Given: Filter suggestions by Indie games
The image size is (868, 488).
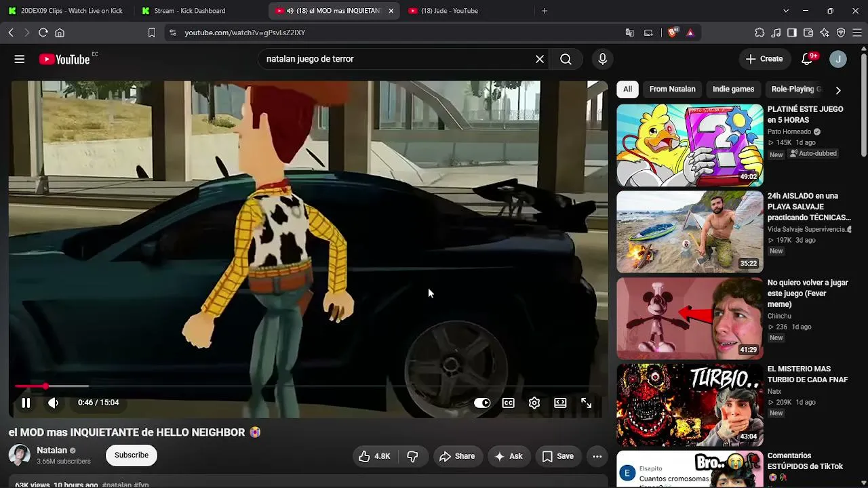Looking at the screenshot, I should click(x=733, y=89).
